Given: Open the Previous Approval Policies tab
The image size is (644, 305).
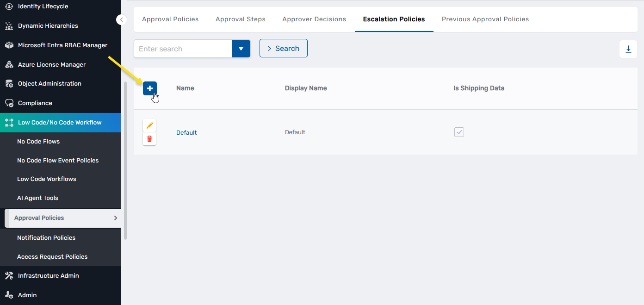Looking at the screenshot, I should point(485,19).
